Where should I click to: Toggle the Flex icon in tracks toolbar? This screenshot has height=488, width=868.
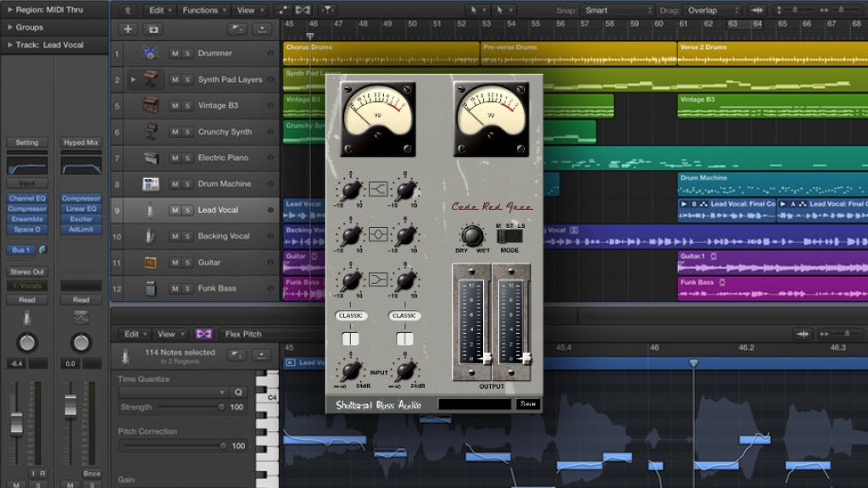pos(303,10)
